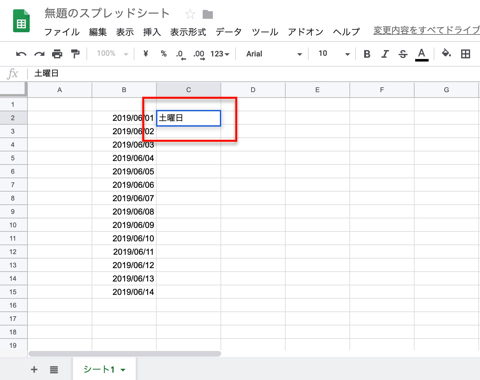Open the ツール menu

[x=265, y=32]
